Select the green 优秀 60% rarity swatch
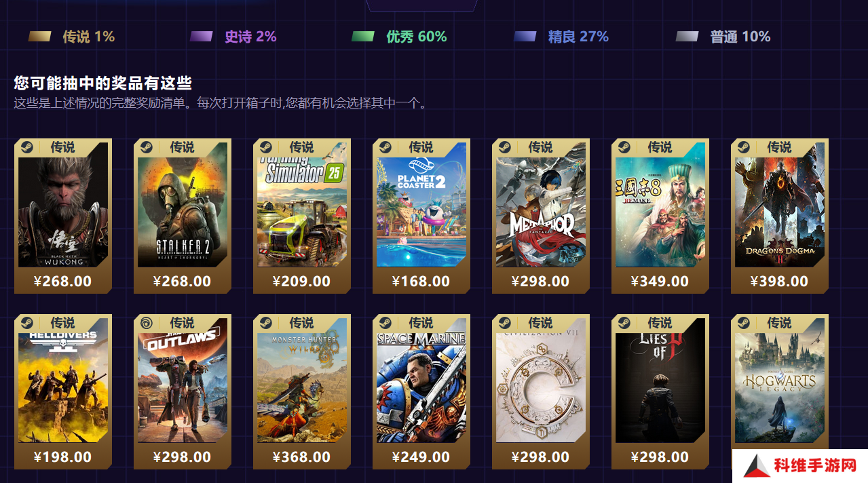868x483 pixels. pyautogui.click(x=363, y=37)
